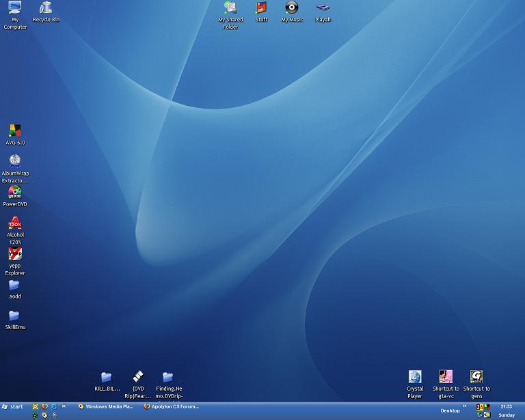Select the Shortcut to gta-vc icon
Viewport: 525px width, 420px height.
tap(446, 377)
